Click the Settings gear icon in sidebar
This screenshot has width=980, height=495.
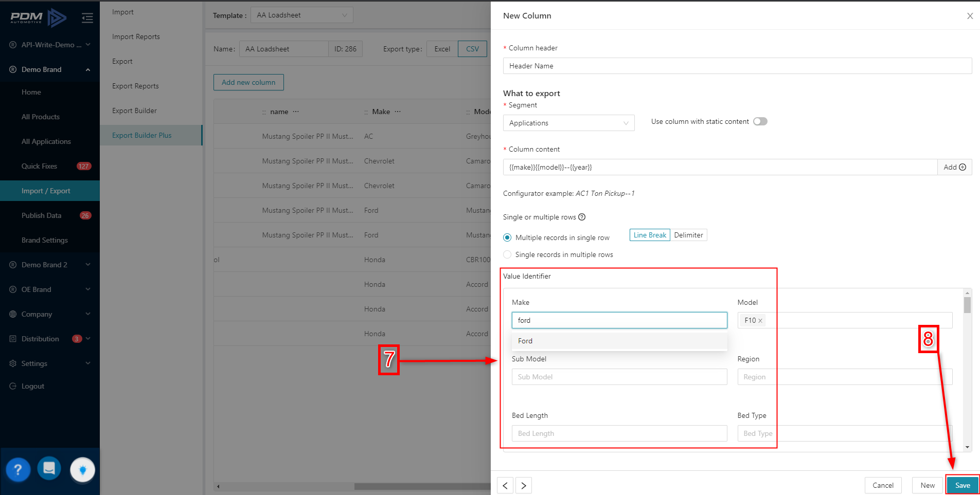(13, 363)
